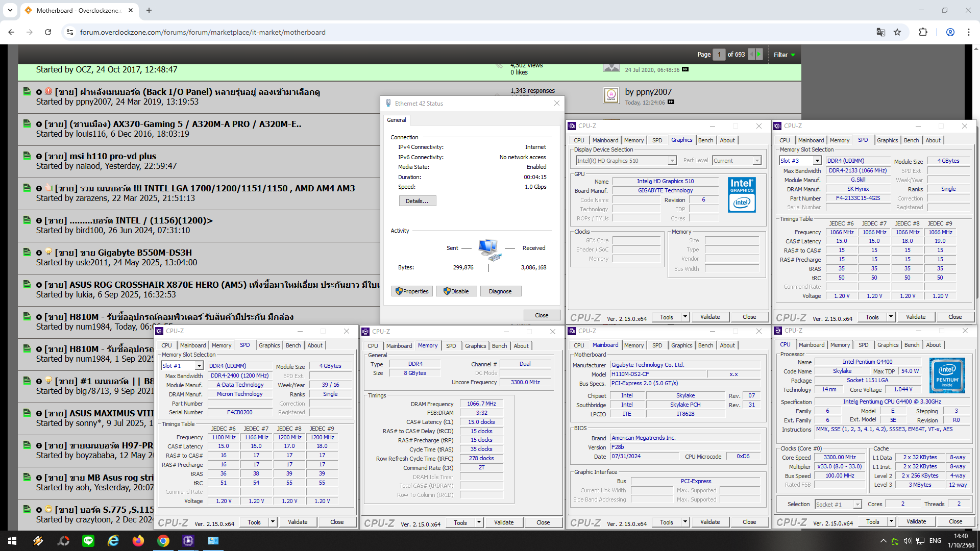Click ppny2007's avatar thumbnail
The width and height of the screenshot is (980, 551).
pos(611,95)
